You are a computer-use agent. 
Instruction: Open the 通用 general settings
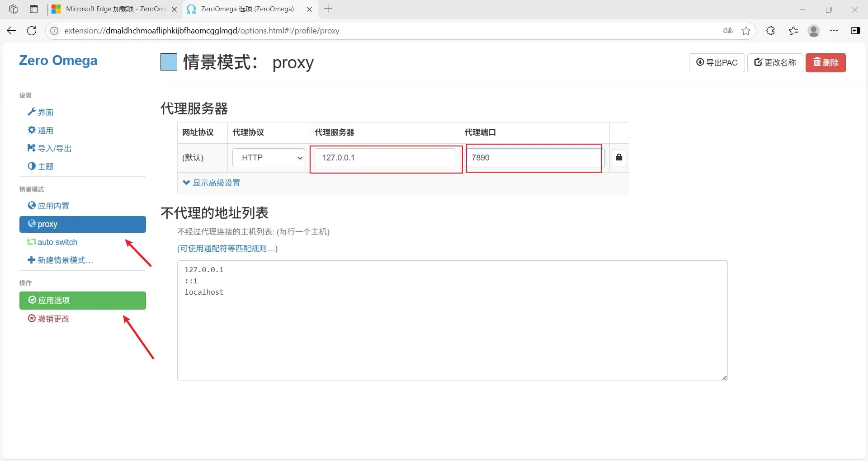pyautogui.click(x=45, y=130)
